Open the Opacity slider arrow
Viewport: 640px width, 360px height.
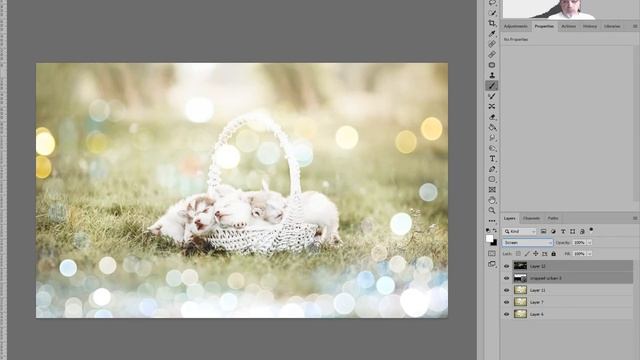[590, 242]
